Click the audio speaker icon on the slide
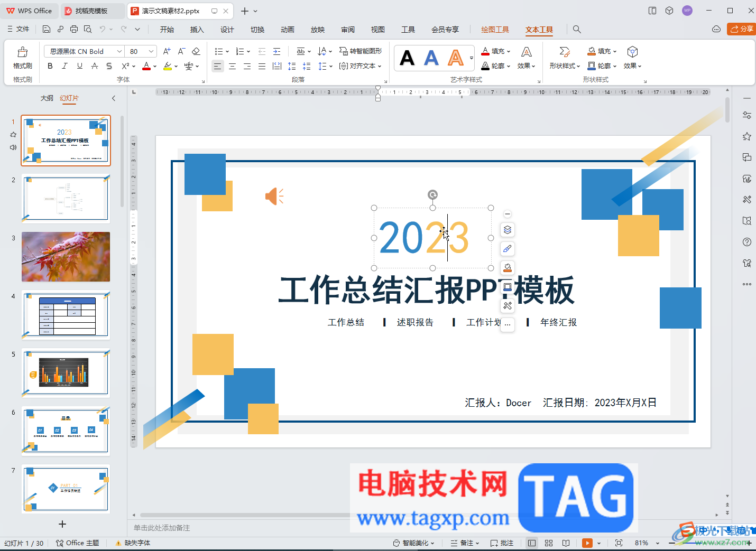 (x=274, y=196)
